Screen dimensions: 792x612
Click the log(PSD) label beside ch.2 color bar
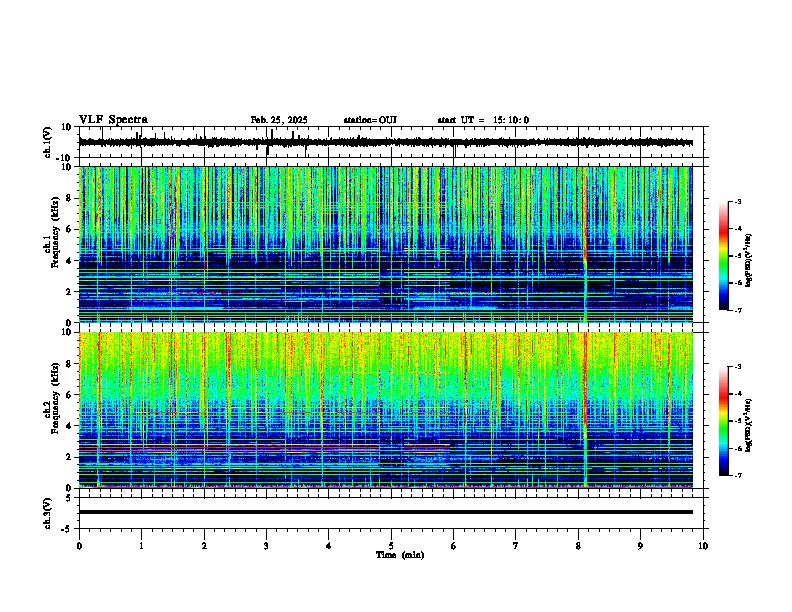[748, 426]
